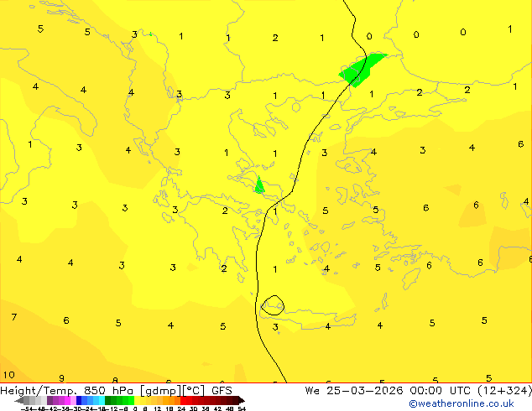Click the blue segment of the color scale
532x411 pixels.
82,400
